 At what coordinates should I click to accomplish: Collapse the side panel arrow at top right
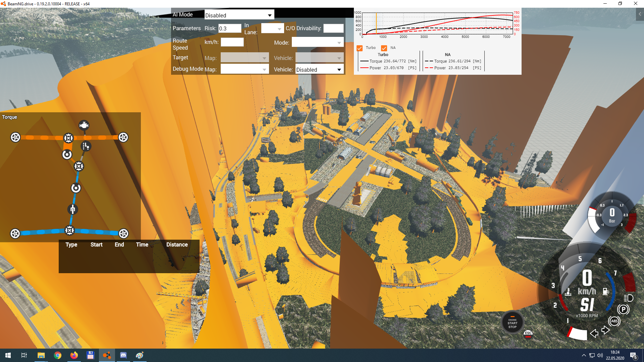tap(640, 14)
